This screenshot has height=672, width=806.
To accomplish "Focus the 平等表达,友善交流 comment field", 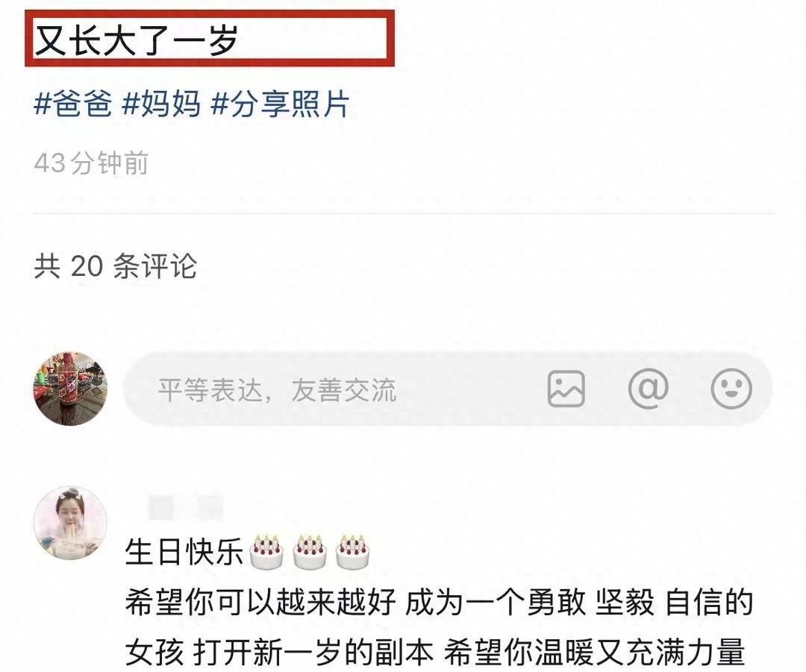I will 447,389.
